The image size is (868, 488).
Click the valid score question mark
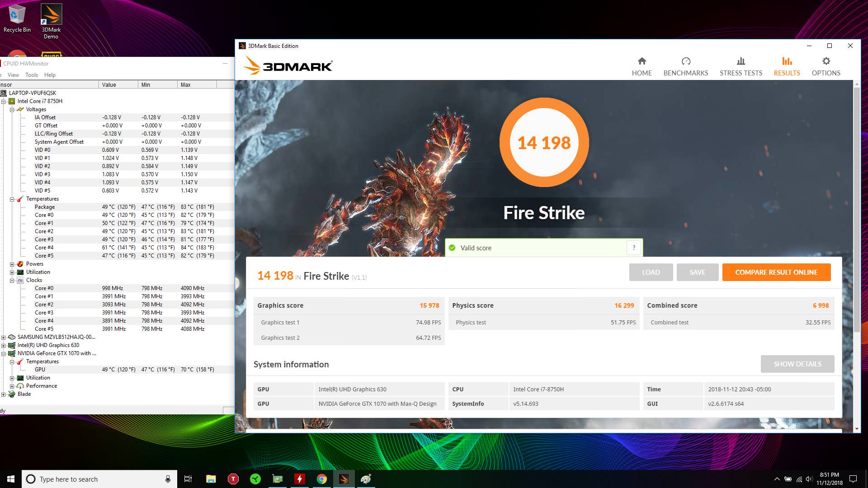tap(634, 248)
